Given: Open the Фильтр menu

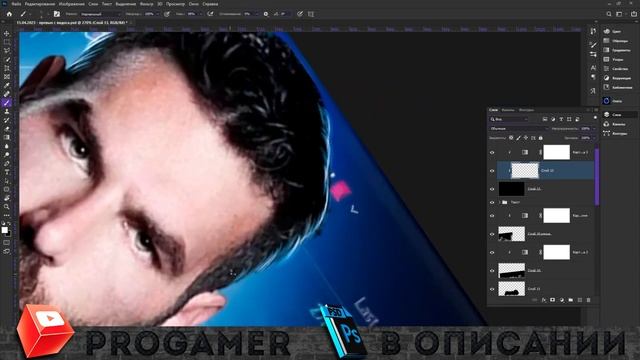Looking at the screenshot, I should (x=147, y=4).
